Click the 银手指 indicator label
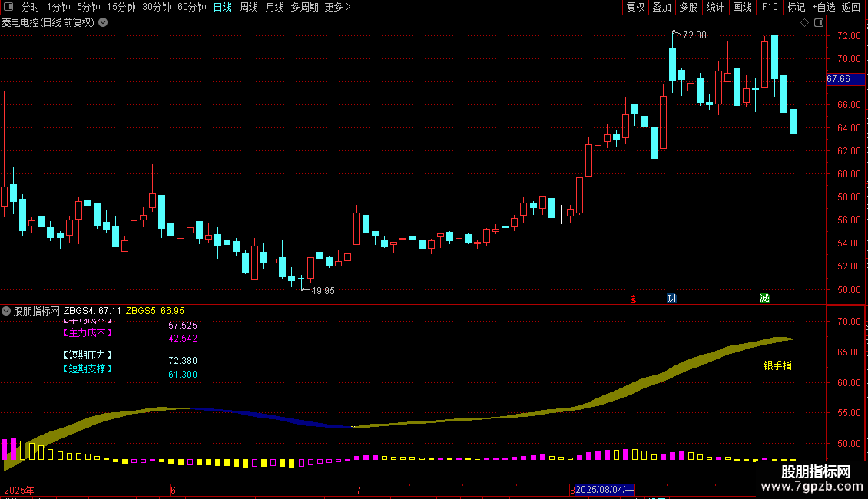The height and width of the screenshot is (499, 868). point(778,365)
